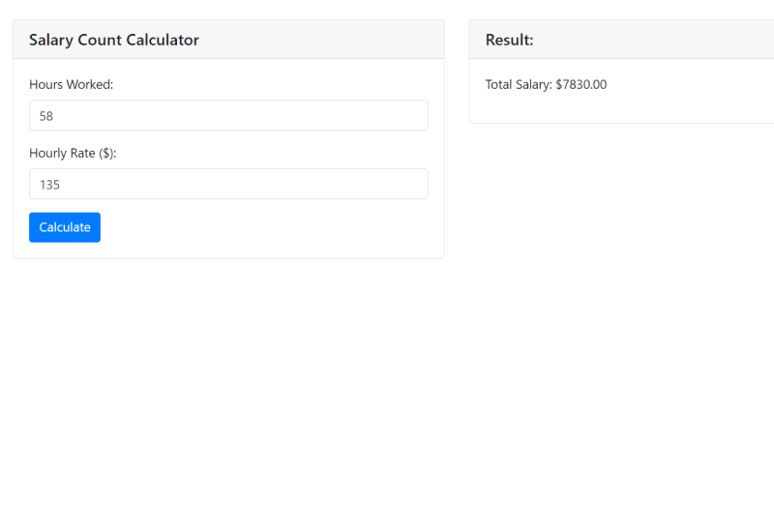Focus the Hours Worked input field
774x532 pixels.
228,115
